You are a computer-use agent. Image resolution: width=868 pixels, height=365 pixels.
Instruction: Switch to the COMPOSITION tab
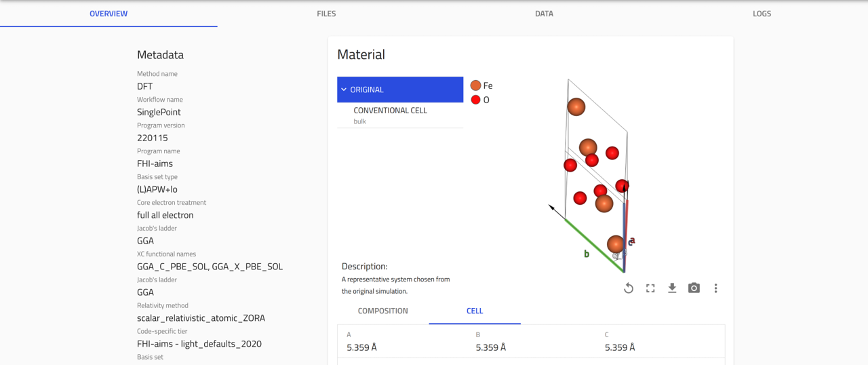(x=383, y=311)
